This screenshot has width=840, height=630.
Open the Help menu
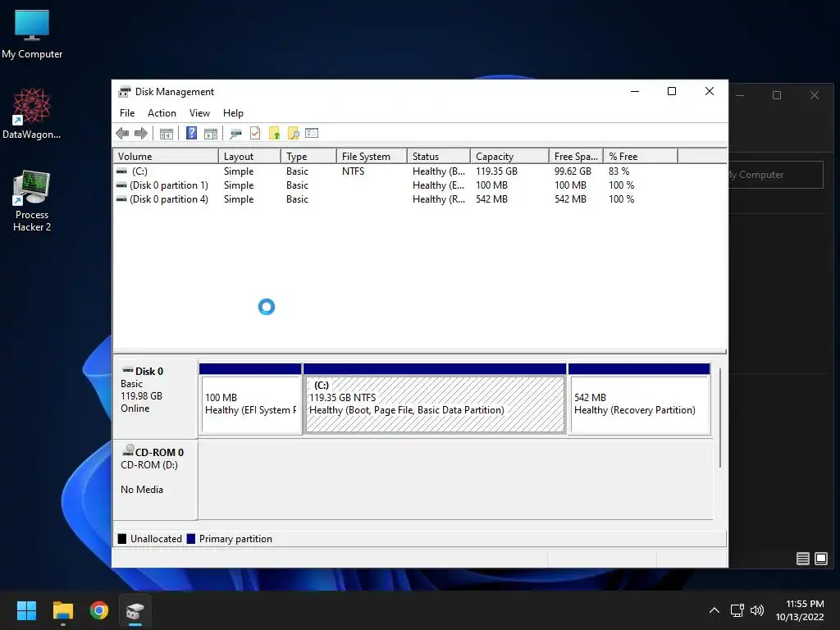pyautogui.click(x=233, y=113)
